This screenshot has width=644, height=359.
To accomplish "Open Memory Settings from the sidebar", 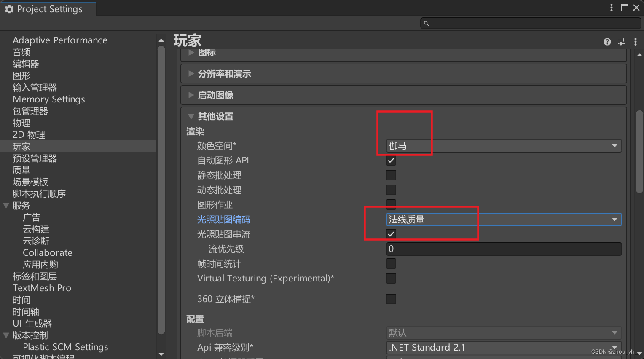I will pos(48,99).
